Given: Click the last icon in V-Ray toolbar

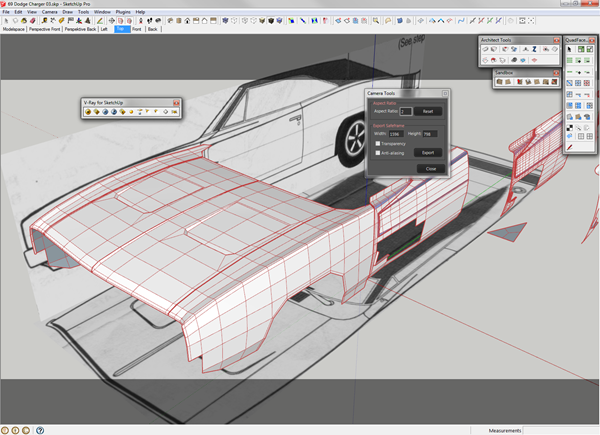Looking at the screenshot, I should [x=174, y=111].
